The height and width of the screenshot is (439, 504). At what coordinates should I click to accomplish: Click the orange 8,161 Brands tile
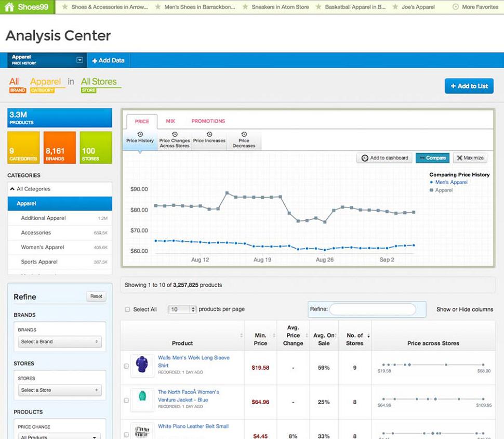[59, 147]
